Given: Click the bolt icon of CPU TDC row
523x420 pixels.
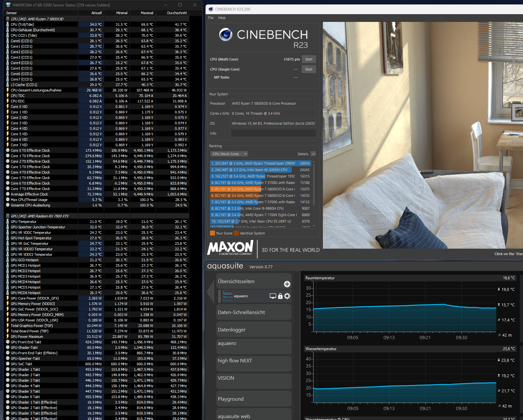Looking at the screenshot, I should (x=8, y=96).
